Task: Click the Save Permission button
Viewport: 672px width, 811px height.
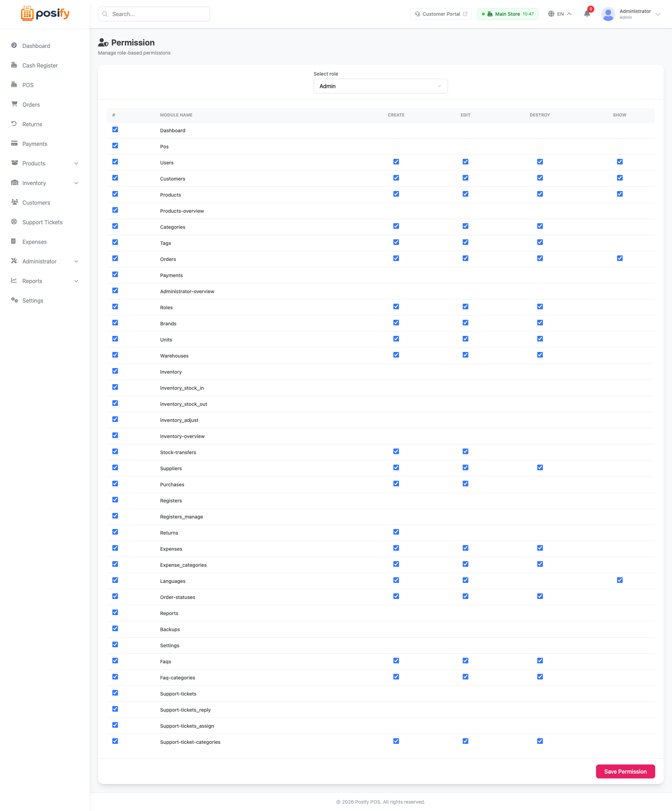Action: click(x=625, y=771)
